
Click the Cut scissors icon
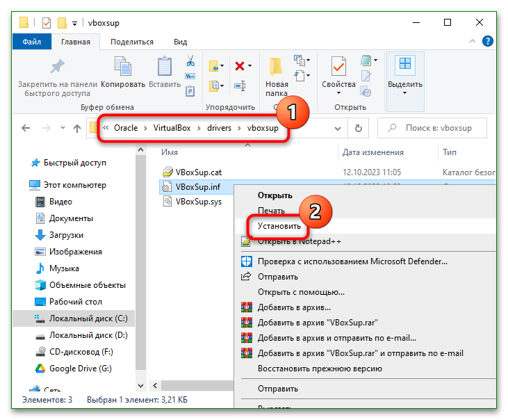[190, 60]
